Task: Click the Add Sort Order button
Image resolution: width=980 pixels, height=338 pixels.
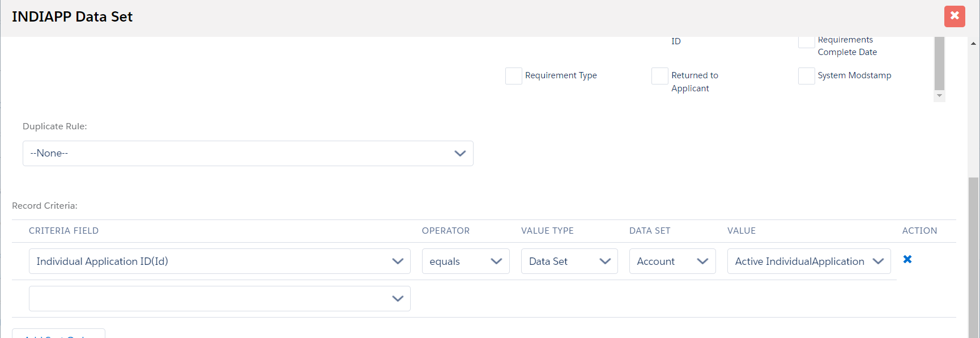Action: (x=58, y=334)
